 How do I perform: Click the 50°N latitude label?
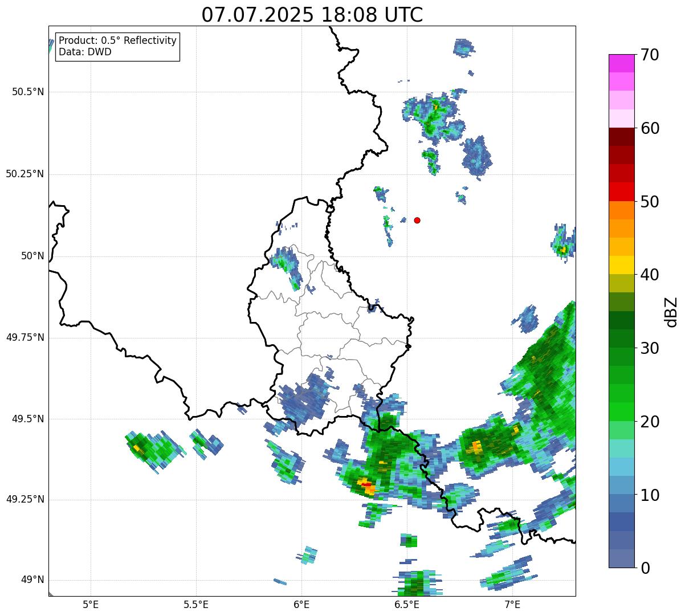32,256
